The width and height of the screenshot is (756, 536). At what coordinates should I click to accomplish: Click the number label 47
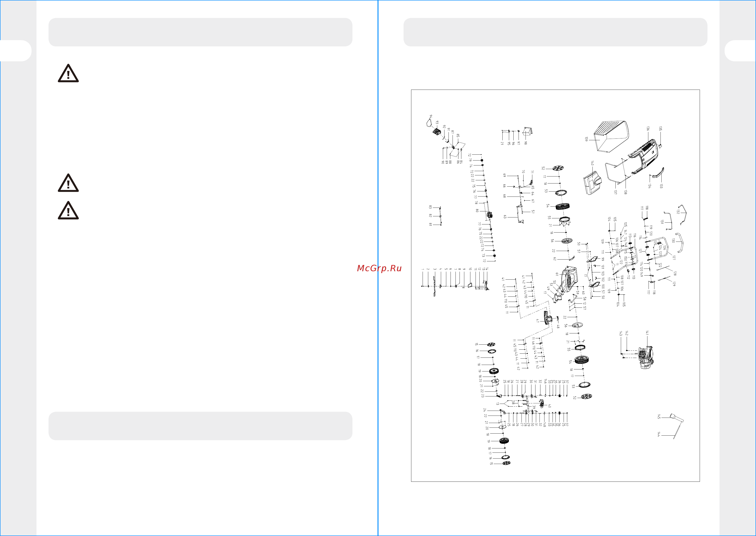pos(538,321)
